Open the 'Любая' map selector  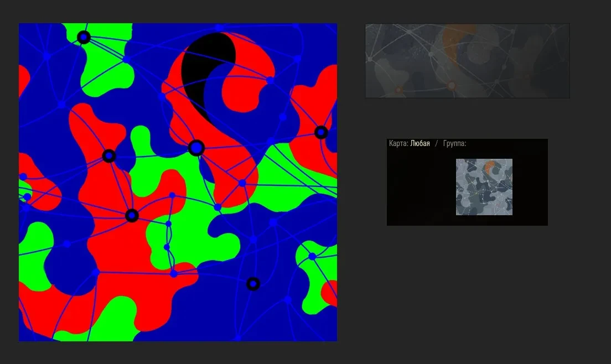pos(420,144)
